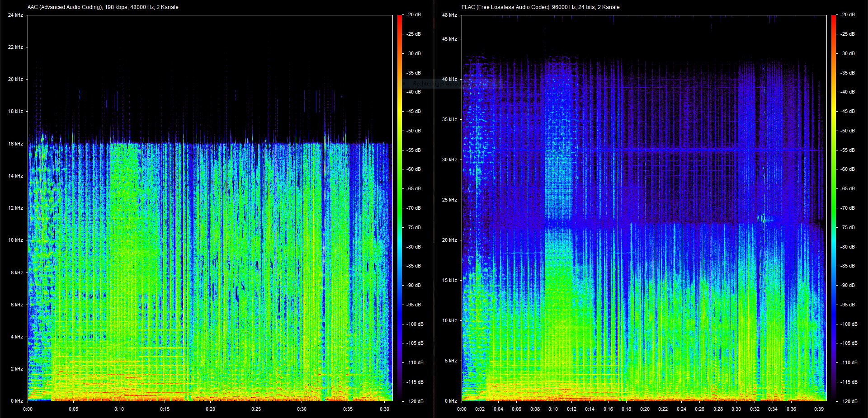Click the AAC spectrogram plot area
The height and width of the screenshot is (418, 868).
[x=210, y=208]
